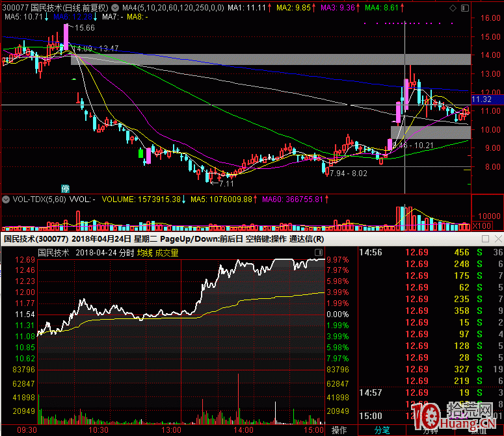Image resolution: width=504 pixels, height=436 pixels.
Task: Click the 7.11 low price annotation
Action: 226,184
